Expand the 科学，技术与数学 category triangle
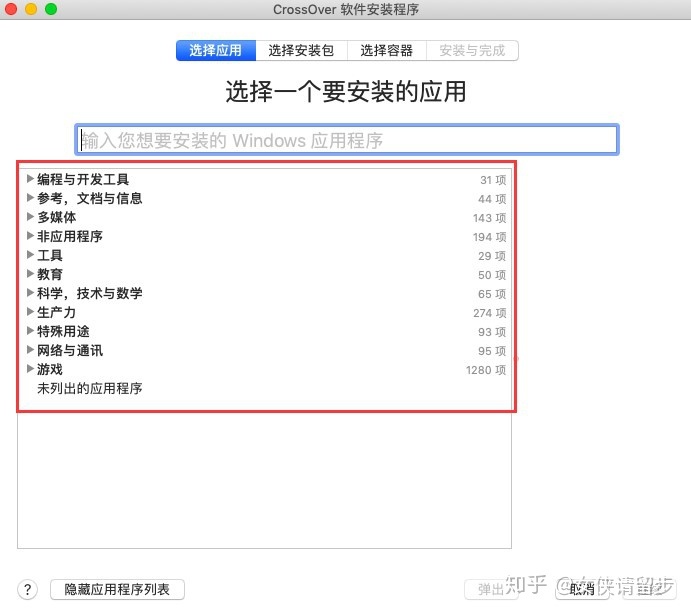Viewport: 691px width, 613px height. tap(30, 292)
